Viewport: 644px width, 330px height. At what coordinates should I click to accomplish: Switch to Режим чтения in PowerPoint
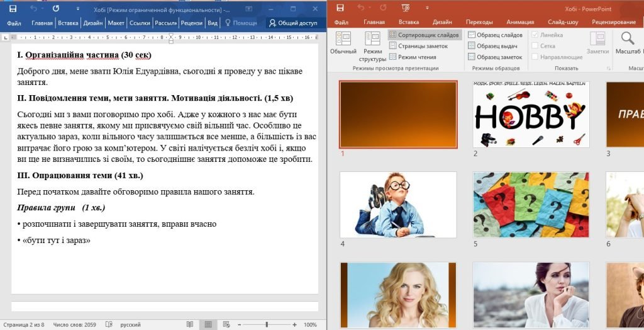[x=413, y=57]
